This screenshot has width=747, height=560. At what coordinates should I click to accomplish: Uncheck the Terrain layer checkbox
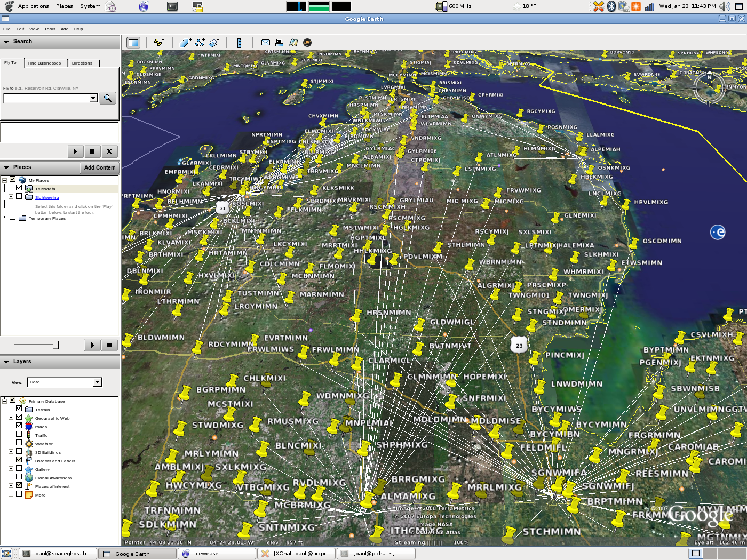click(x=19, y=409)
